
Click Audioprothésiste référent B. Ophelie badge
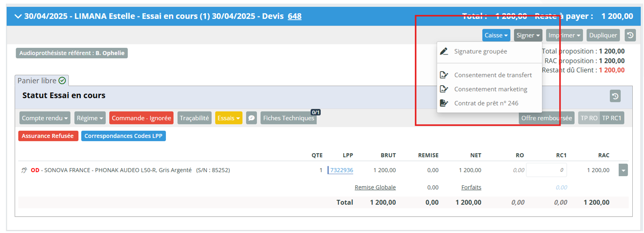coord(72,53)
